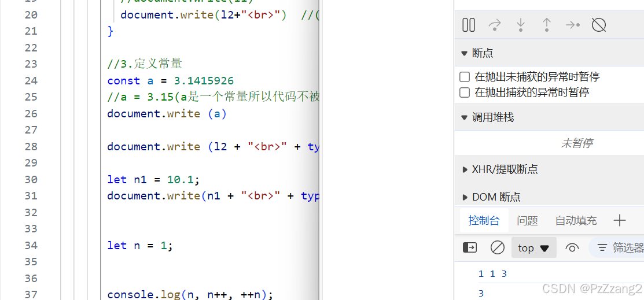The width and height of the screenshot is (644, 300).
Task: Click 'console.log(n, n++, ++n);' line
Action: point(190,294)
